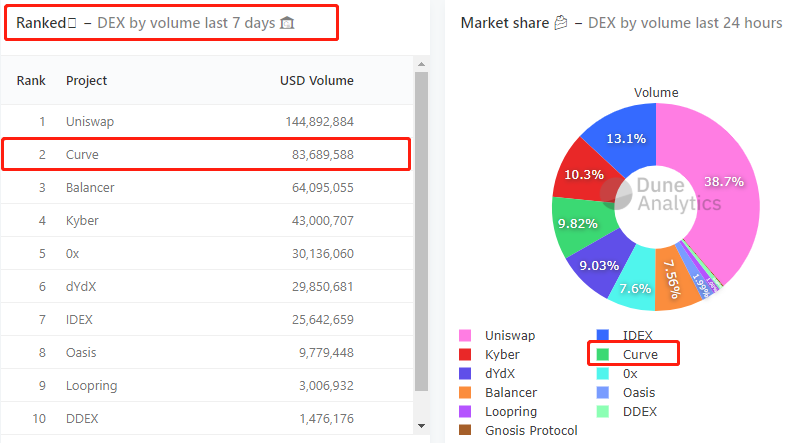This screenshot has width=793, height=443.
Task: Toggle the Uniswap pink legend swatch
Action: point(465,335)
